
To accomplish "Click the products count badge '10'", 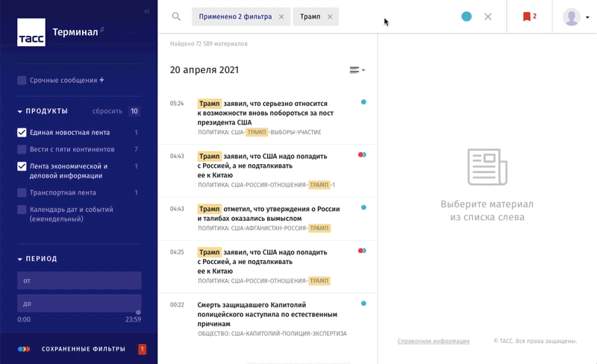I will [x=134, y=111].
